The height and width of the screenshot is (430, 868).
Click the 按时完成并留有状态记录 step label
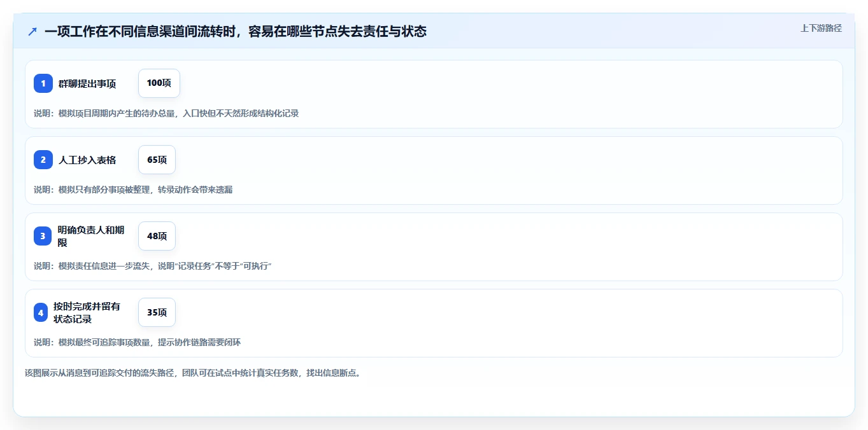pos(87,312)
